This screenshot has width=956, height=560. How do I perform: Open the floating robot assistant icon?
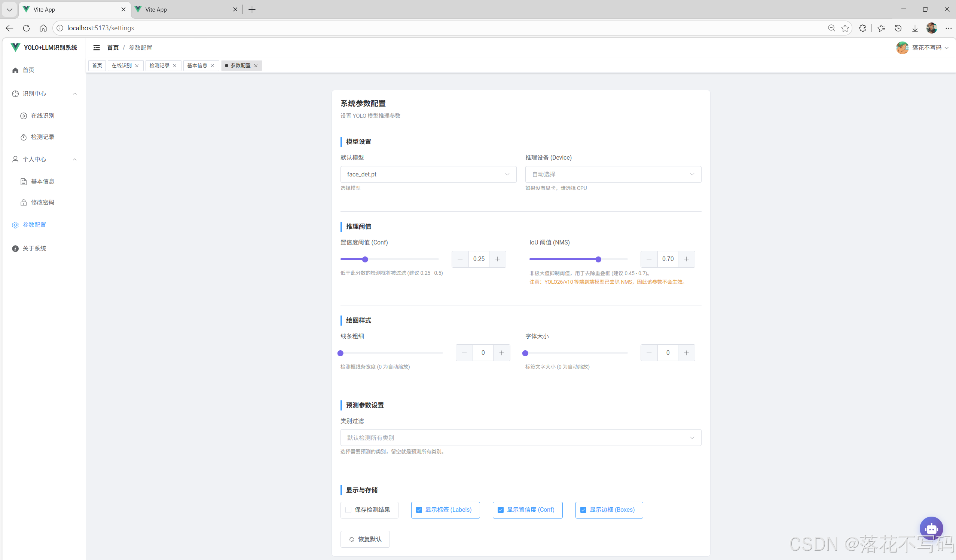point(931,528)
